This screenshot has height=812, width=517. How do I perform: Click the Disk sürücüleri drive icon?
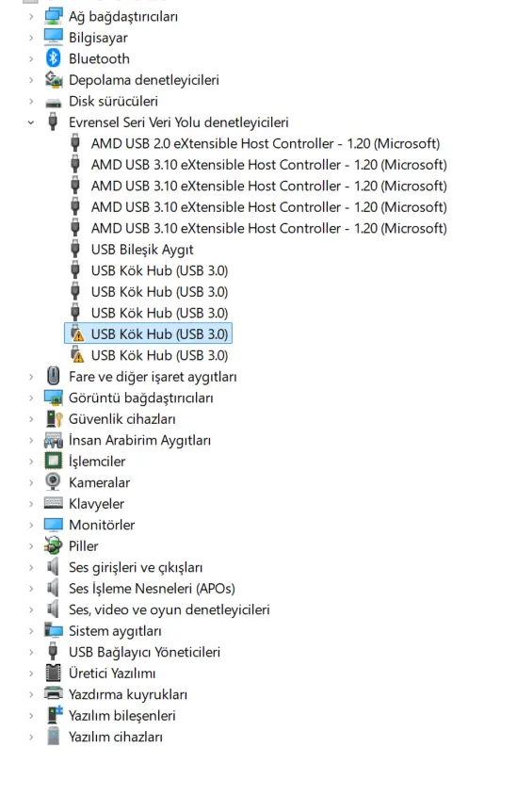tap(53, 102)
